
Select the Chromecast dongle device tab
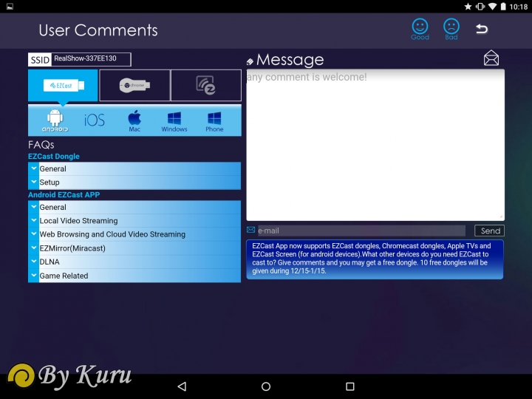tap(134, 86)
